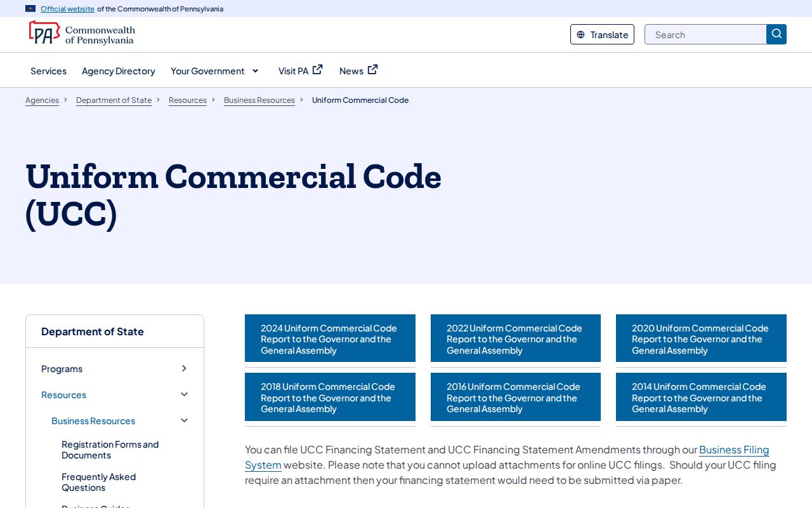Open the News menu link
Viewport: 812px width, 508px height.
pyautogui.click(x=351, y=71)
